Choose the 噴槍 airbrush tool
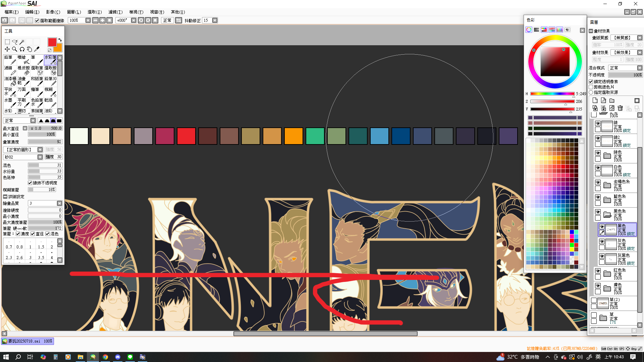The image size is (644, 362). (x=23, y=60)
